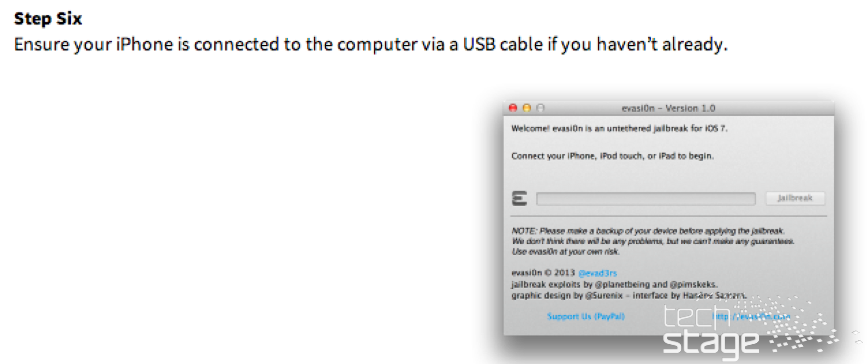The image size is (868, 364).
Task: Minimize the evasi0n window with yellow button
Action: tap(527, 108)
